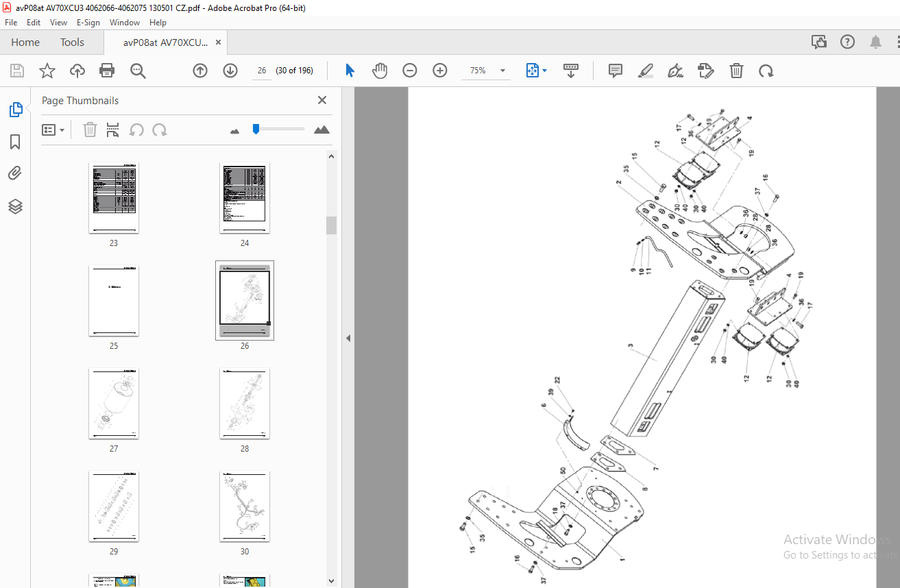Open the View menu
The height and width of the screenshot is (588, 900).
click(59, 22)
